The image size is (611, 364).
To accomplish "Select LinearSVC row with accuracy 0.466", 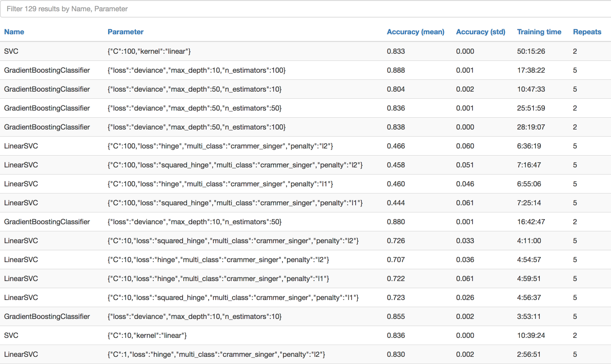I will [x=305, y=146].
